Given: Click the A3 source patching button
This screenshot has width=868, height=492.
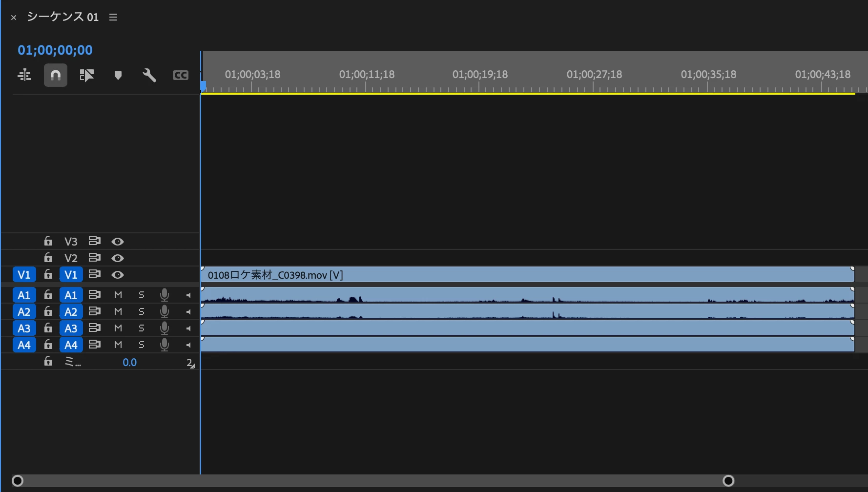Looking at the screenshot, I should (x=24, y=328).
